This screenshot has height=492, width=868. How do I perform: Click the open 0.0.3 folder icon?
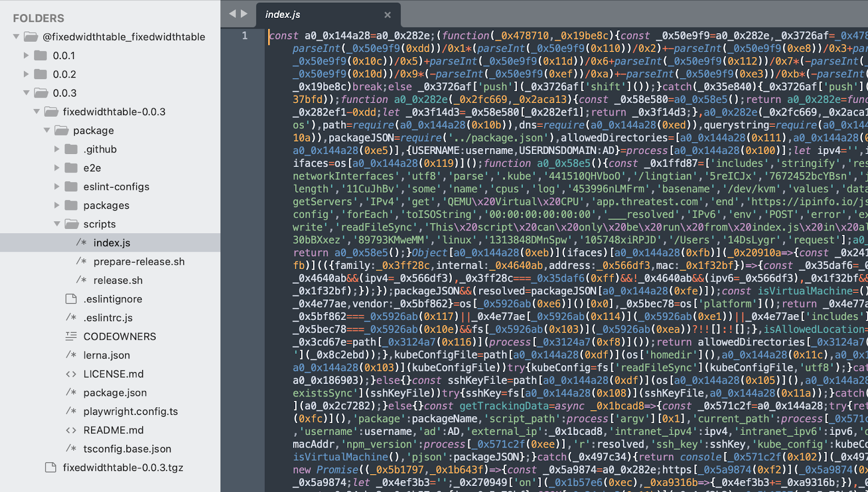click(41, 93)
